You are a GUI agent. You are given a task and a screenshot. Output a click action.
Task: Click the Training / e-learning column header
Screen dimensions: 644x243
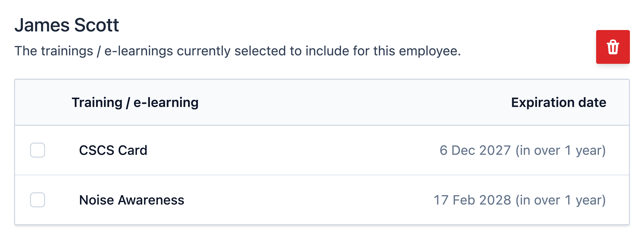coord(135,102)
